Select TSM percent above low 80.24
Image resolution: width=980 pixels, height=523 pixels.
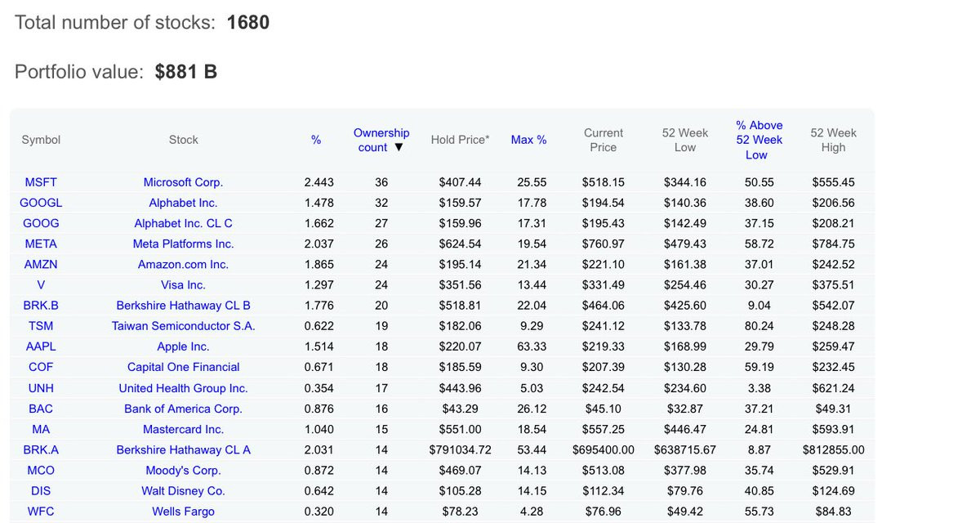point(759,325)
